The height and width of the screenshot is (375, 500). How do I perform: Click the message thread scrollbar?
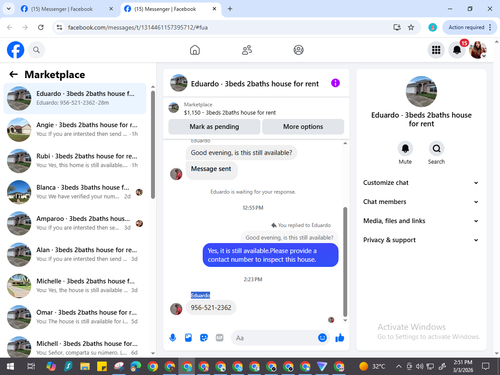pos(345,262)
